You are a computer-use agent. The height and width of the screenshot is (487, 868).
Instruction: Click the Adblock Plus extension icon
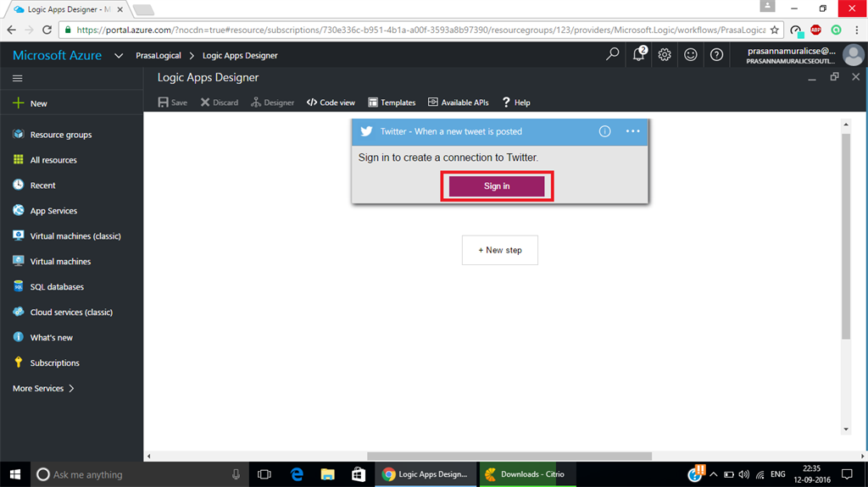pyautogui.click(x=815, y=30)
